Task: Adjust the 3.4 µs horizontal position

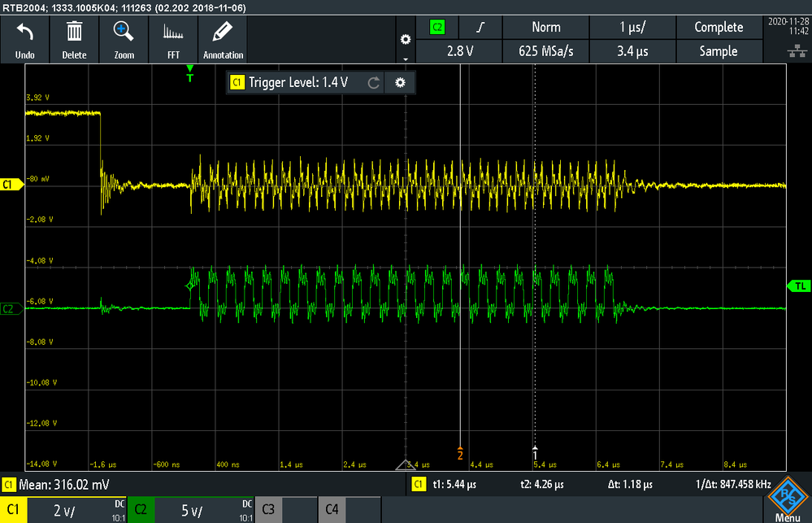Action: point(632,51)
